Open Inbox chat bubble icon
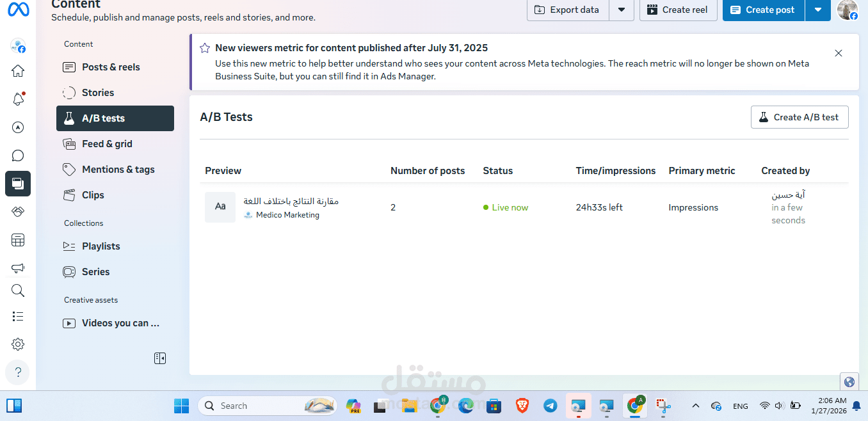This screenshot has width=868, height=421. pos(18,155)
